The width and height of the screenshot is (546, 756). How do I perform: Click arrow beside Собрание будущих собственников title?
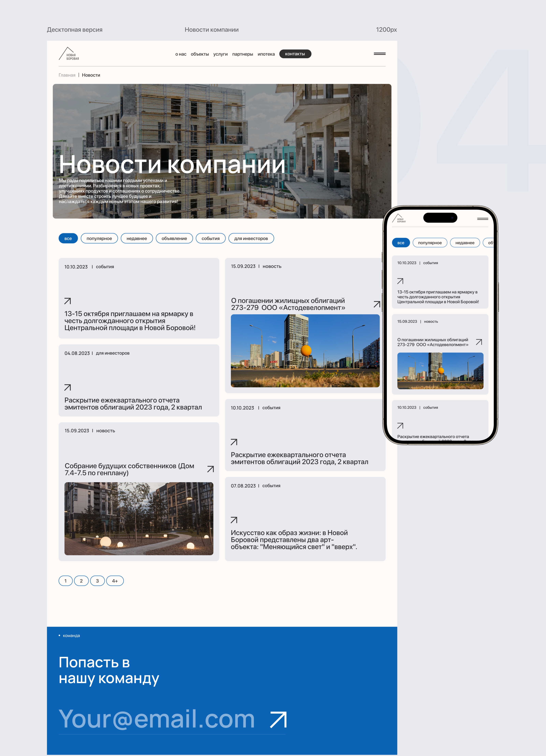click(210, 469)
